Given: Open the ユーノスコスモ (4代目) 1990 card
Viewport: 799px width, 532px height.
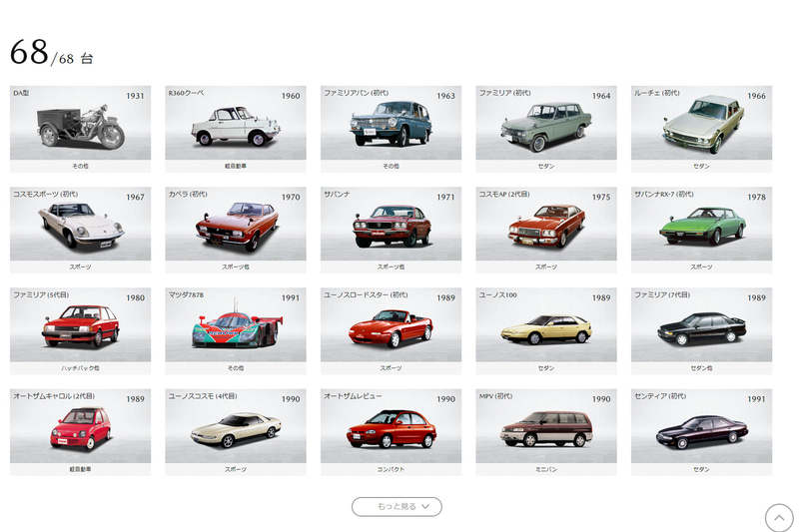Looking at the screenshot, I should (x=236, y=432).
